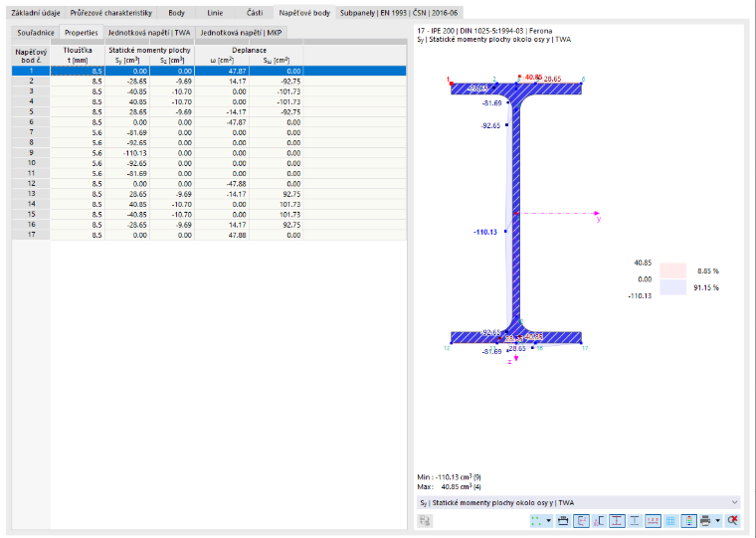Switch to the Souřadnice sub-tab
The image size is (756, 538).
[36, 33]
